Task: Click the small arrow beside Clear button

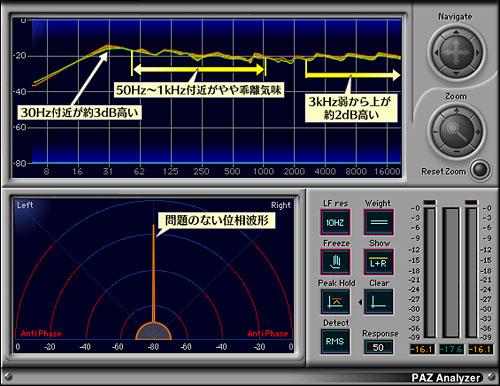Action: (x=360, y=302)
